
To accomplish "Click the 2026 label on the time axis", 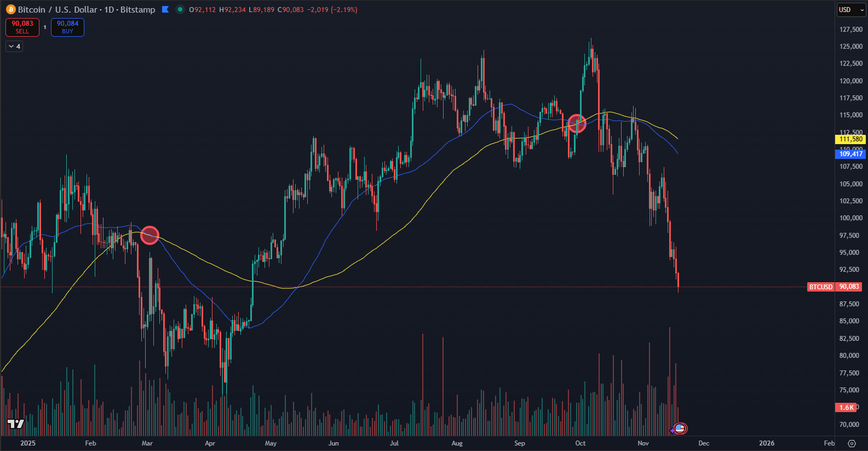I will (x=766, y=443).
